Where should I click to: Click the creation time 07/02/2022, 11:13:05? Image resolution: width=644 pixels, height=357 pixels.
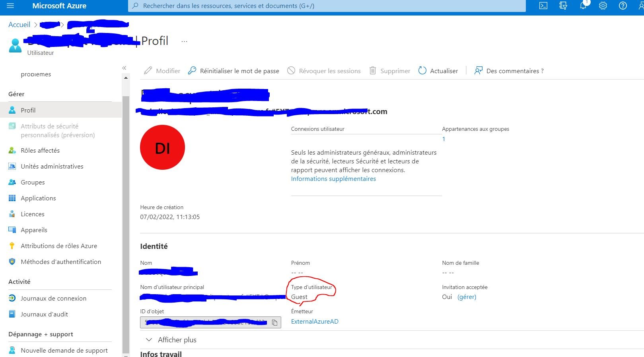pos(170,217)
